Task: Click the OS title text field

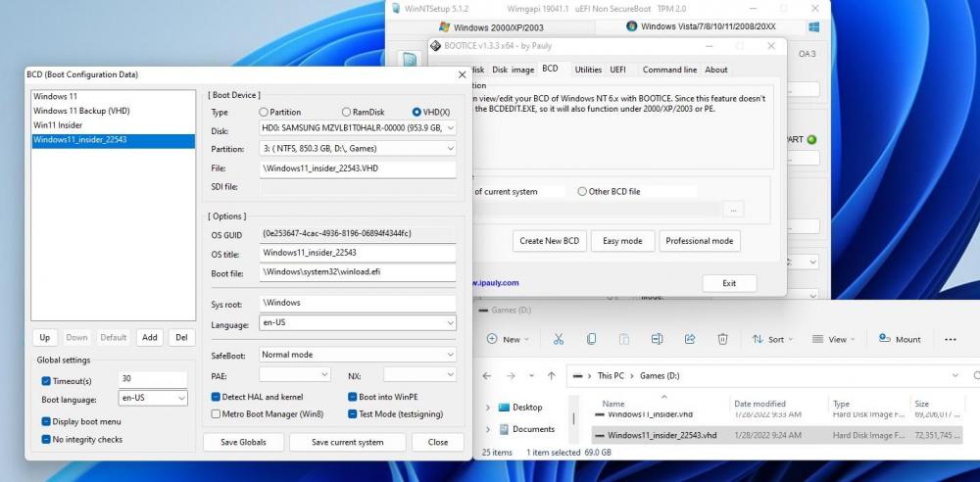Action: pos(358,253)
